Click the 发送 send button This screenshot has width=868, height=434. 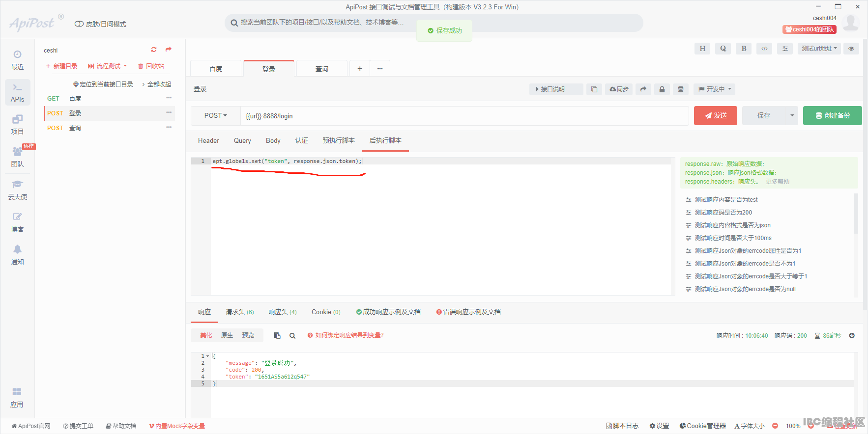tap(716, 116)
